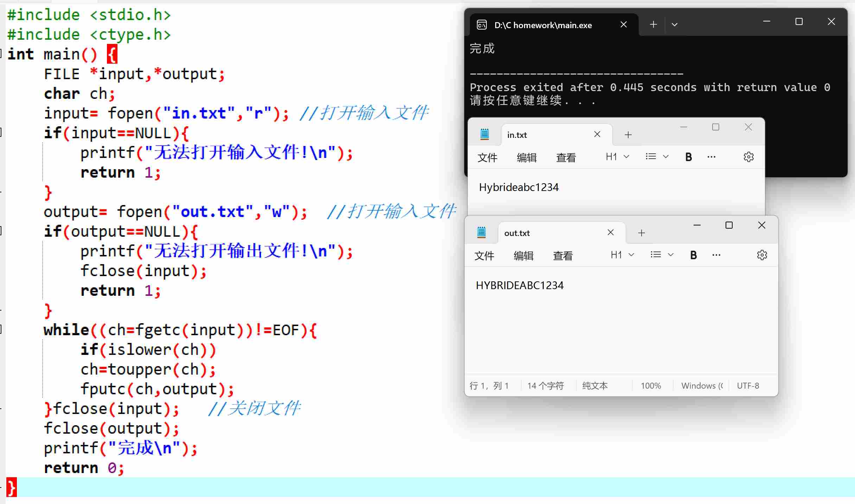Open more options ellipsis in in.txt toolbar

[711, 157]
